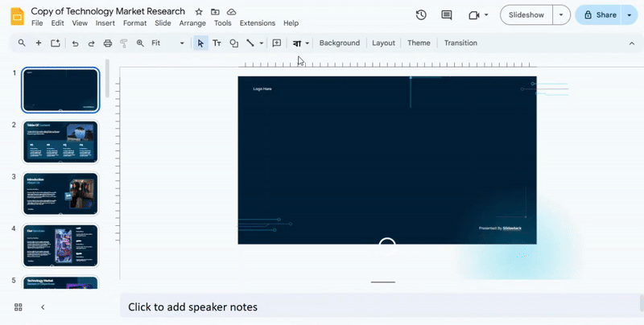
Task: Star the presentation title
Action: coord(200,12)
